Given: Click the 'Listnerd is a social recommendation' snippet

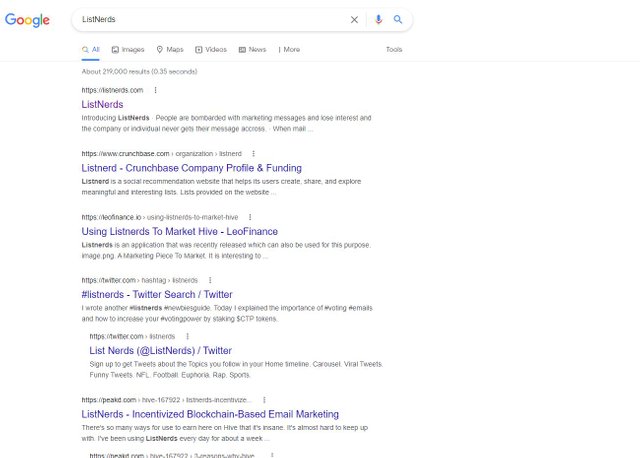Looking at the screenshot, I should click(x=221, y=187).
